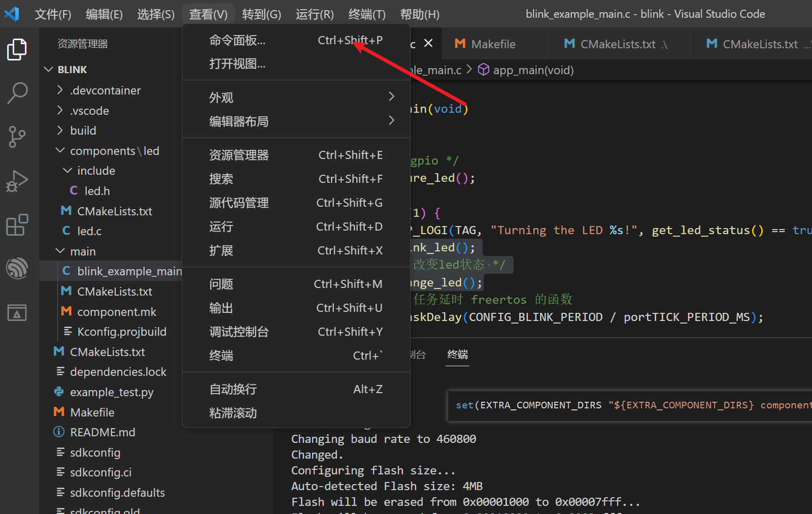The height and width of the screenshot is (514, 812).
Task: Open the Extensions icon
Action: click(18, 225)
